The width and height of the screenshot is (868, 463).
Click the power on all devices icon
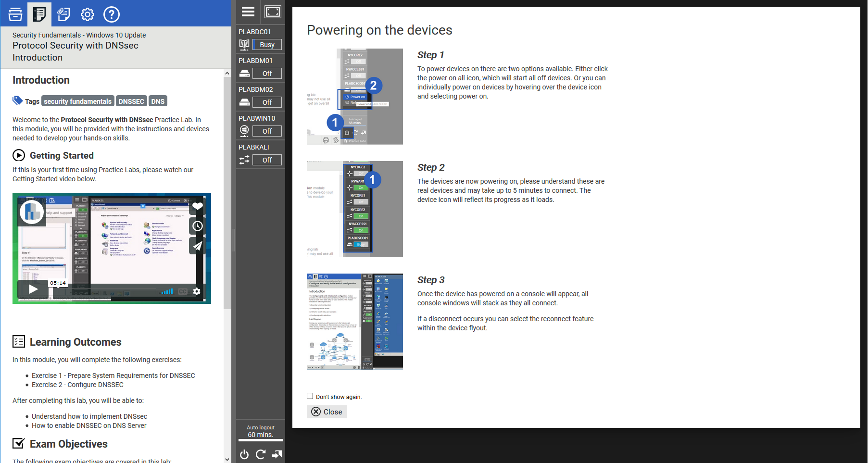[244, 454]
